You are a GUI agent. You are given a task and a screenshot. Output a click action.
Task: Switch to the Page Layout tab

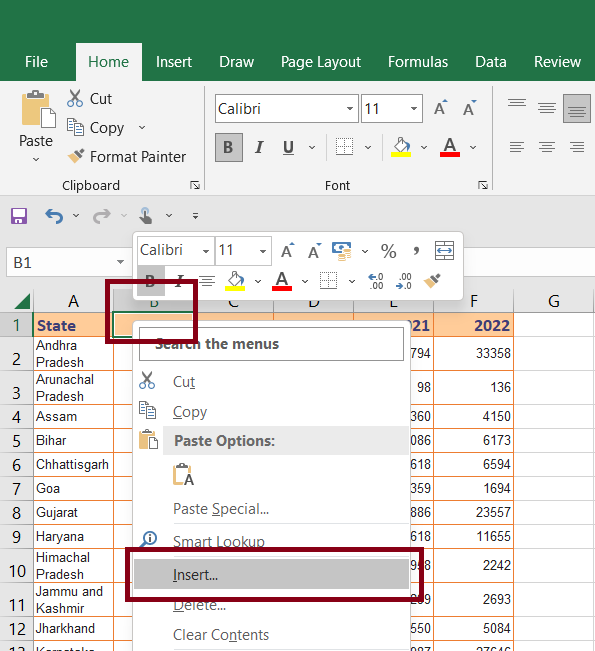(x=321, y=62)
